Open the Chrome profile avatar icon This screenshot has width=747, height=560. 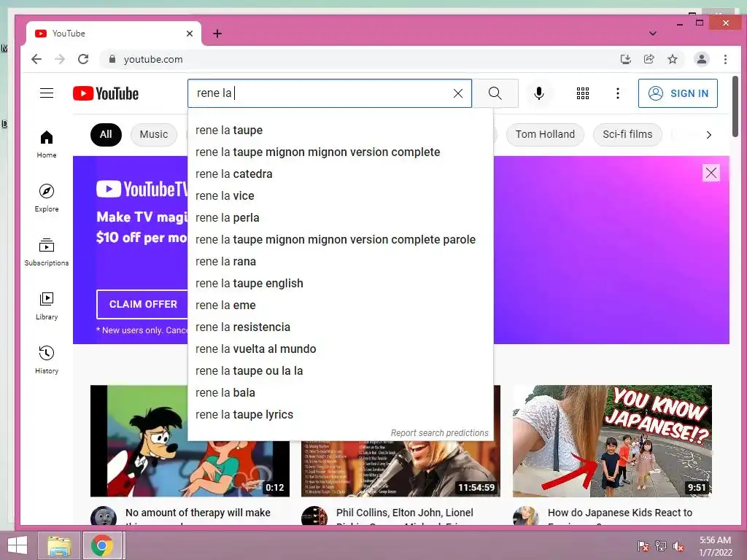click(x=701, y=59)
